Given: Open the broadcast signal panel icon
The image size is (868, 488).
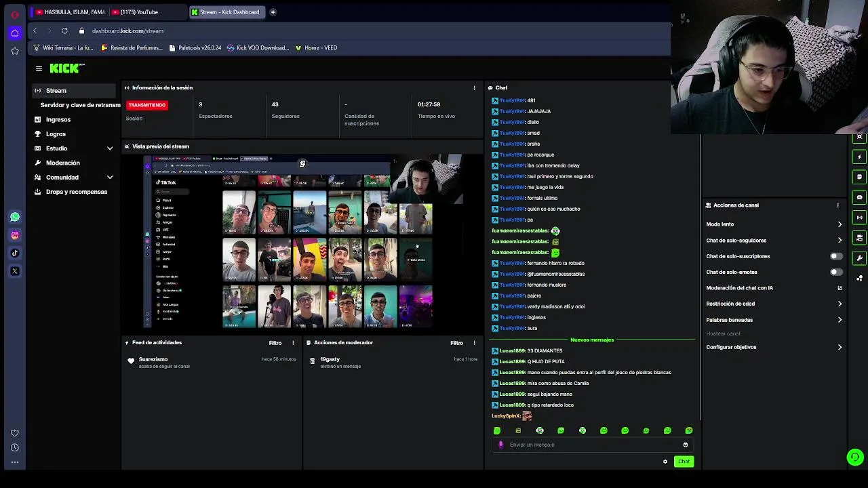Looking at the screenshot, I should pyautogui.click(x=860, y=218).
